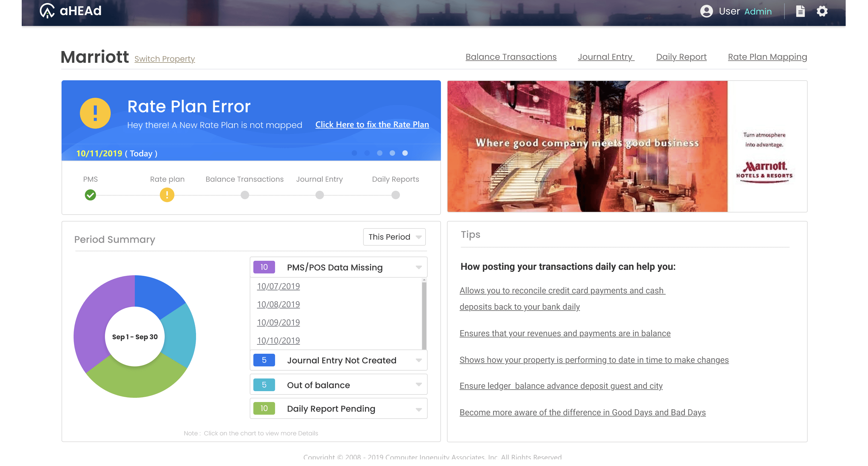Image resolution: width=868 pixels, height=466 pixels.
Task: Open the Good Days and Bad Days tip
Action: click(582, 412)
